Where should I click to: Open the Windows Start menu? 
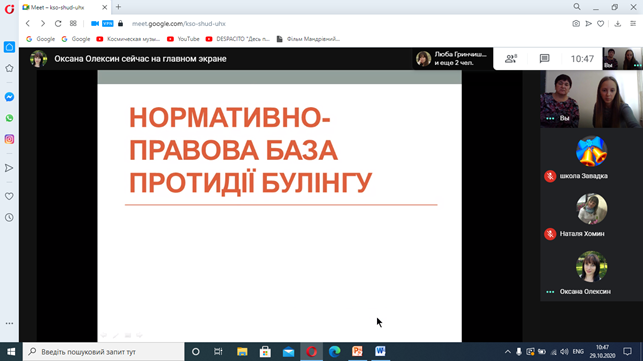11,352
